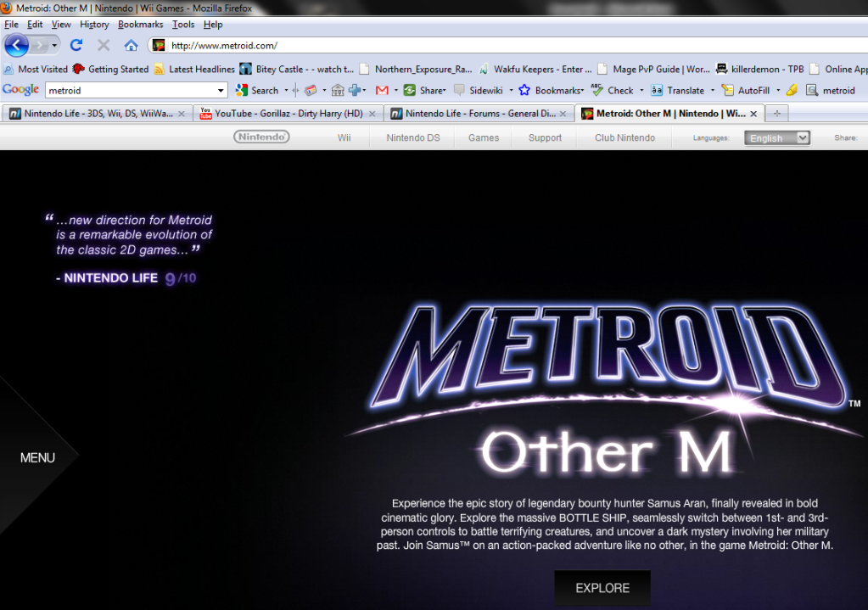Open the English language dropdown

point(776,137)
